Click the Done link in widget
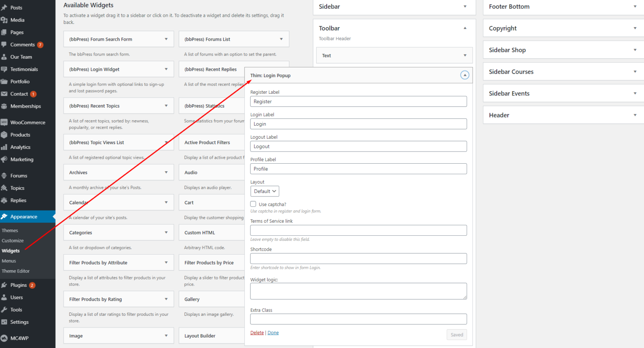Viewport: 644px width, 348px height. [273, 333]
